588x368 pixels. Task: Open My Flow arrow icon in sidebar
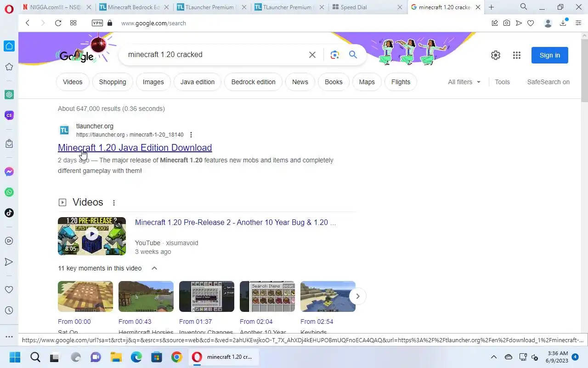pos(9,262)
